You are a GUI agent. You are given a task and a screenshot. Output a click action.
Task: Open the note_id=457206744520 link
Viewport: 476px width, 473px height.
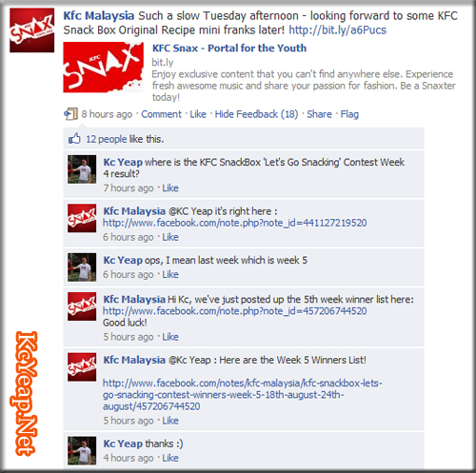235,311
